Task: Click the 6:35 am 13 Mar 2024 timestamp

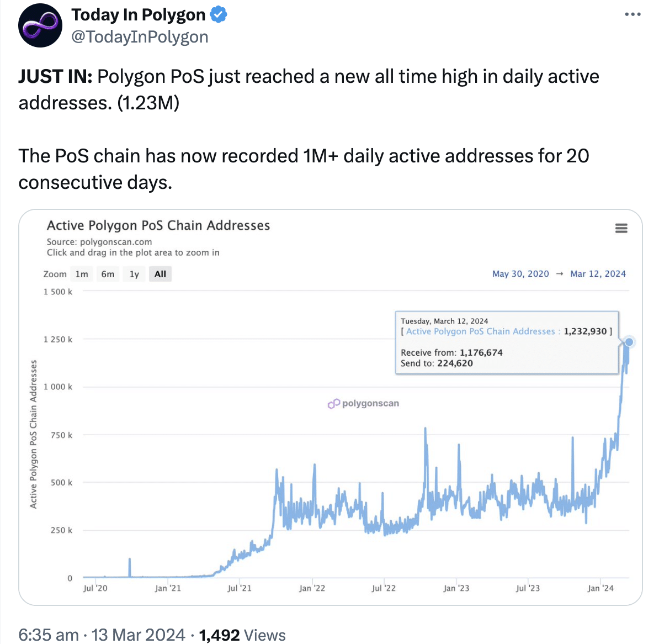Action: (102, 634)
